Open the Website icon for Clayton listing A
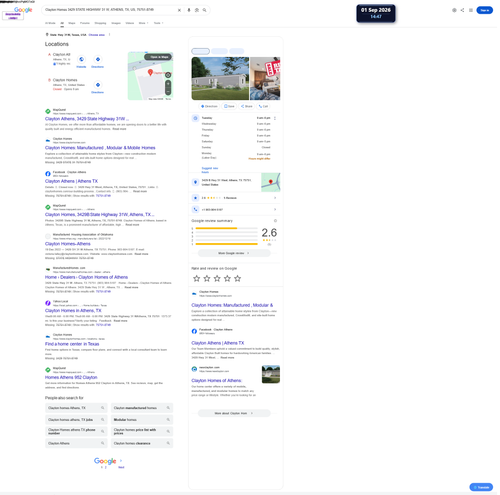500x495 pixels. click(81, 59)
